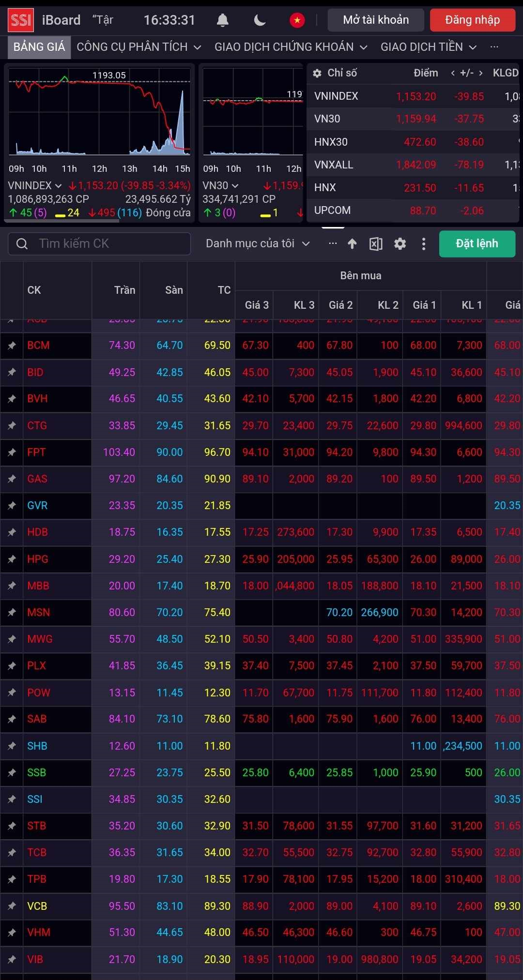Open the VNINDEX intraday chart
The height and width of the screenshot is (980, 523).
pyautogui.click(x=99, y=112)
